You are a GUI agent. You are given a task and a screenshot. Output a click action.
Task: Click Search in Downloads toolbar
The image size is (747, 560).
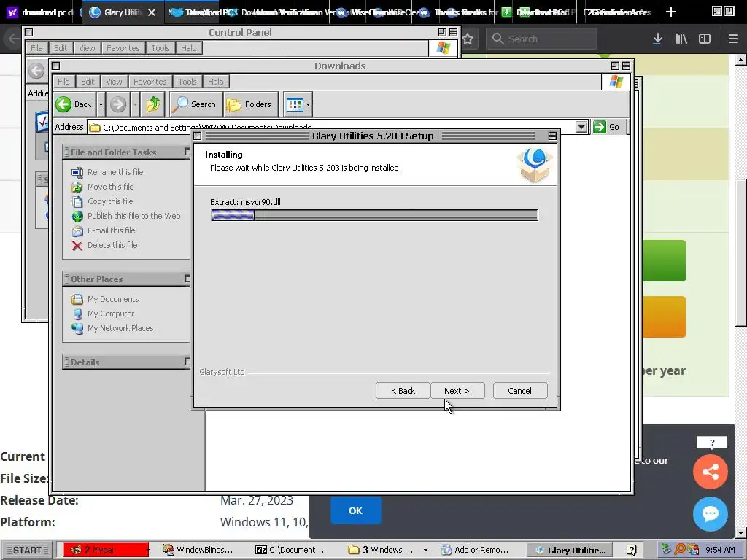tap(194, 104)
